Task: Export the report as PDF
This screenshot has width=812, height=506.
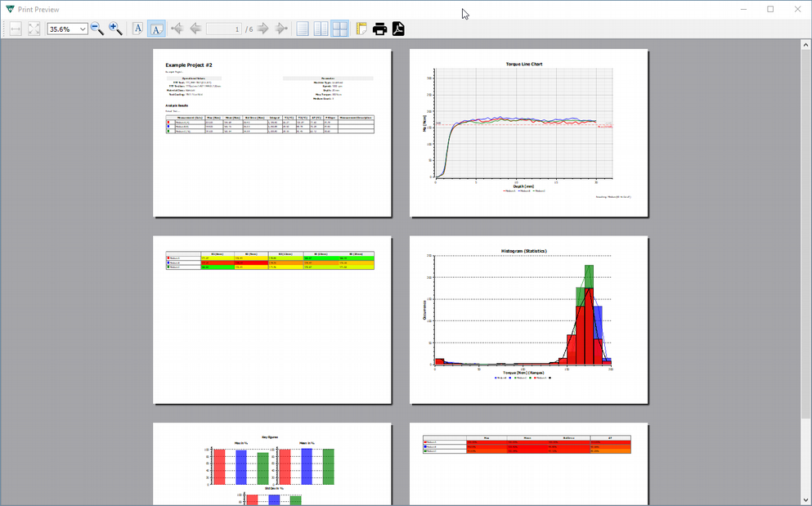Action: point(397,29)
